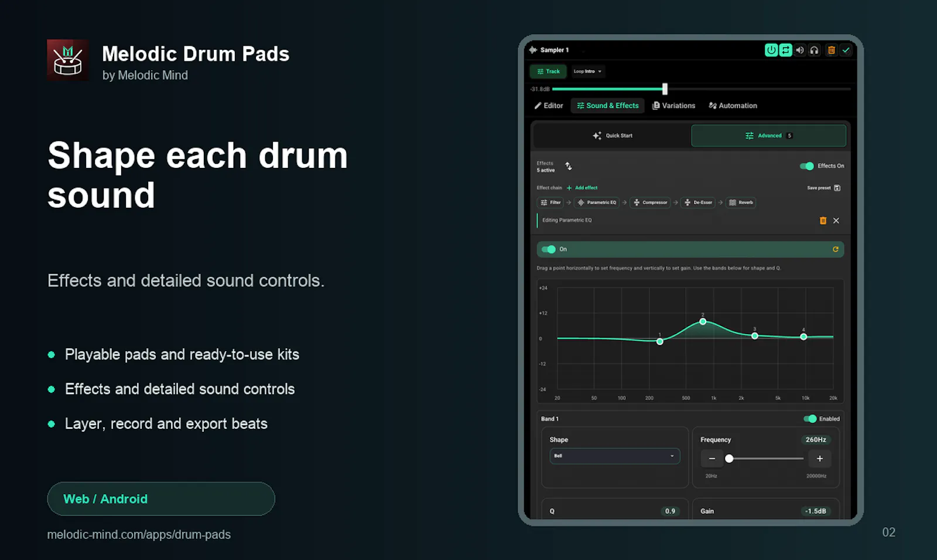Switch to the Sound & Effects tab
The height and width of the screenshot is (560, 937).
pyautogui.click(x=607, y=106)
